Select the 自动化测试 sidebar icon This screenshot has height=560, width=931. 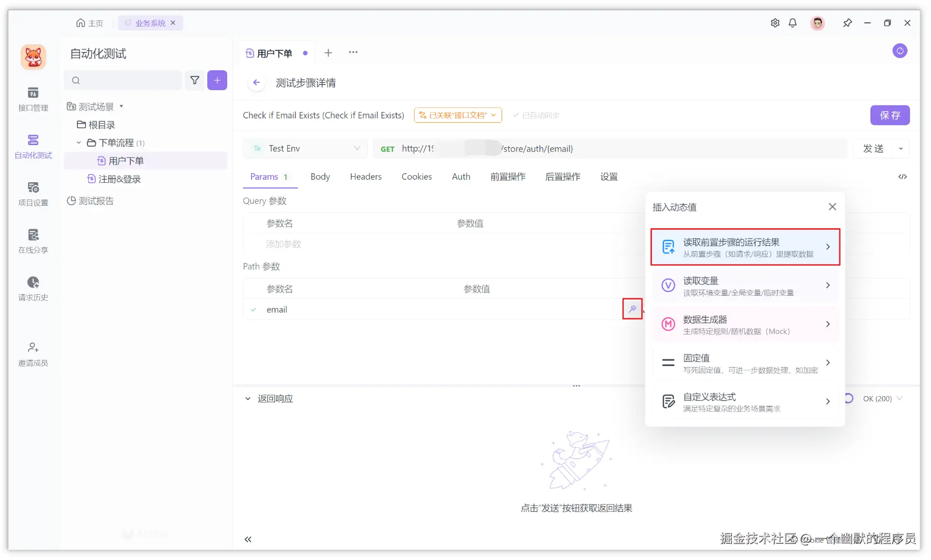[33, 147]
